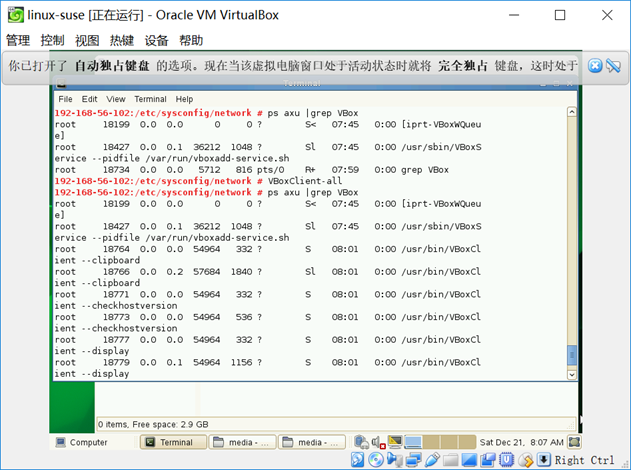Open the 管理 menu
The image size is (631, 470).
18,40
